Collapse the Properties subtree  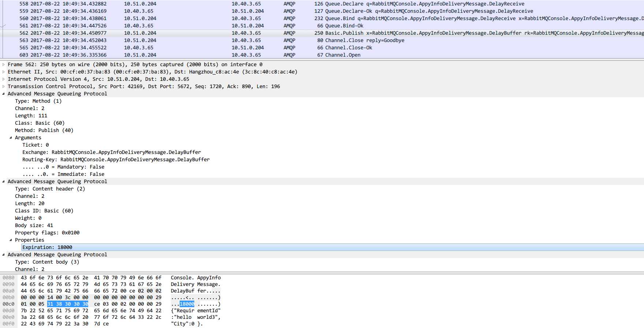tap(11, 240)
